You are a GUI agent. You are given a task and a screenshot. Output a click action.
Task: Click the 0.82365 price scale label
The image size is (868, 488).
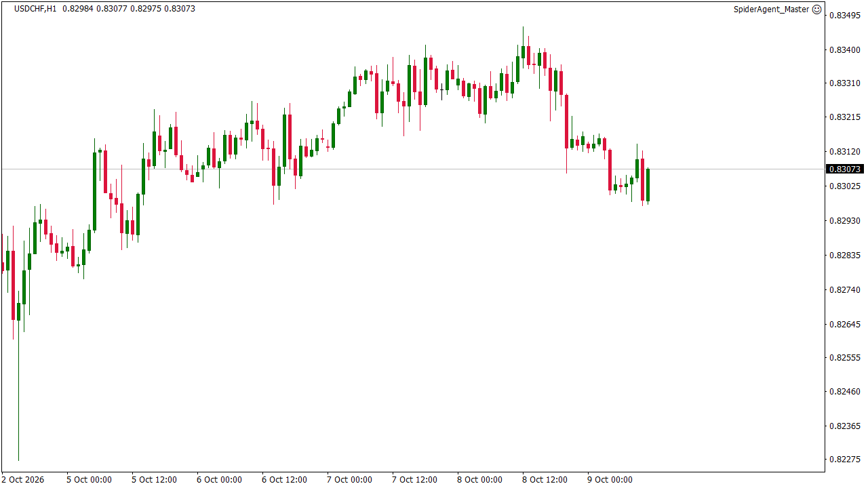tap(845, 426)
